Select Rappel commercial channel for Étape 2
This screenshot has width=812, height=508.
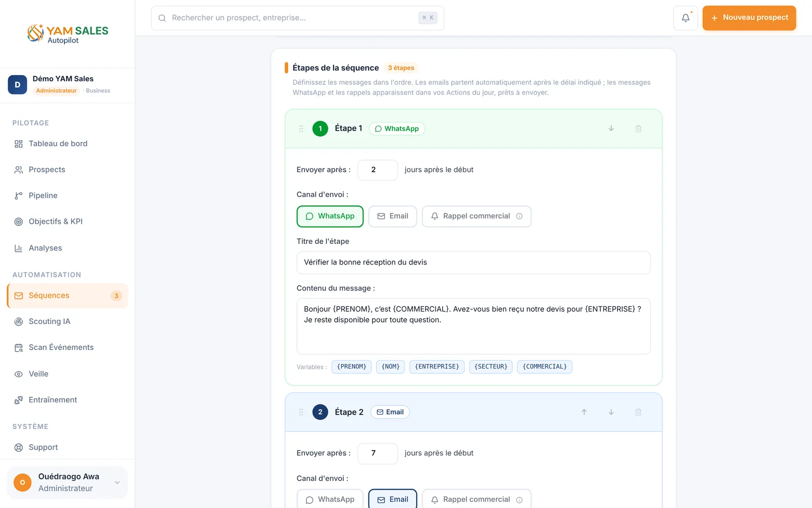point(477,499)
